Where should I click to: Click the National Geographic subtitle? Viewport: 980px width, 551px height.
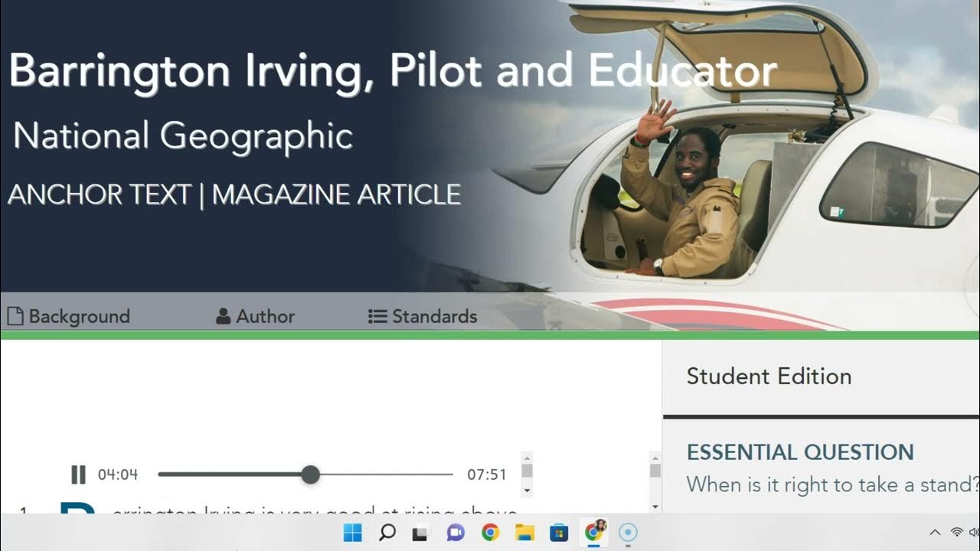click(183, 135)
